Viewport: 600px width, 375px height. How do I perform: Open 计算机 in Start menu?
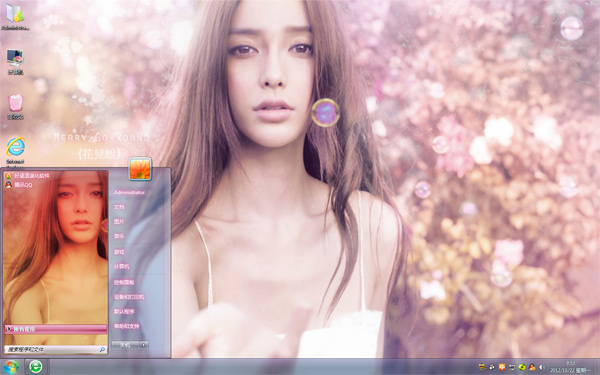click(x=121, y=266)
